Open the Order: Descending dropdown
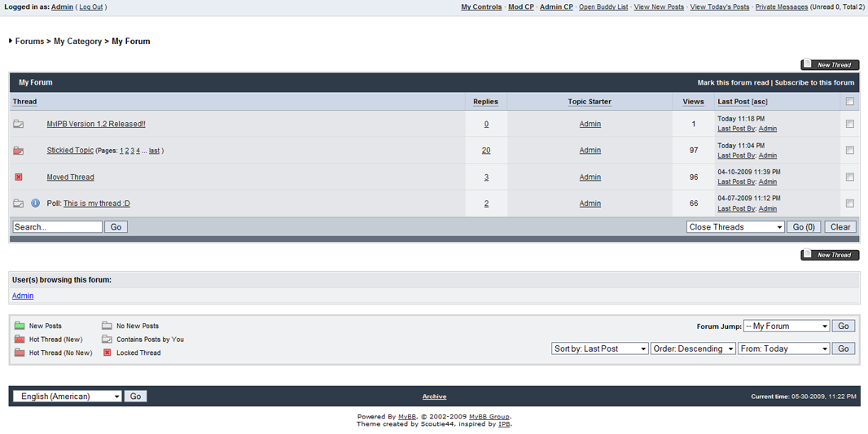This screenshot has height=434, width=868. click(x=693, y=349)
